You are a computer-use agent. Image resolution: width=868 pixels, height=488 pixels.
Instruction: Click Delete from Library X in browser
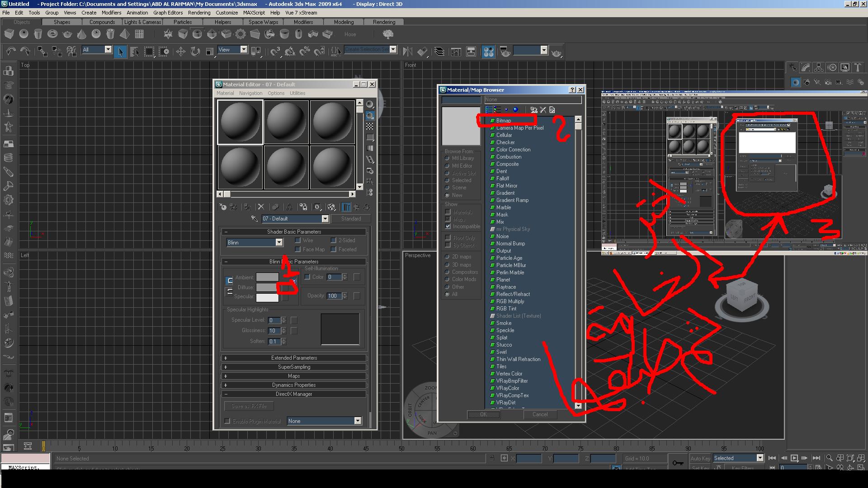(543, 109)
